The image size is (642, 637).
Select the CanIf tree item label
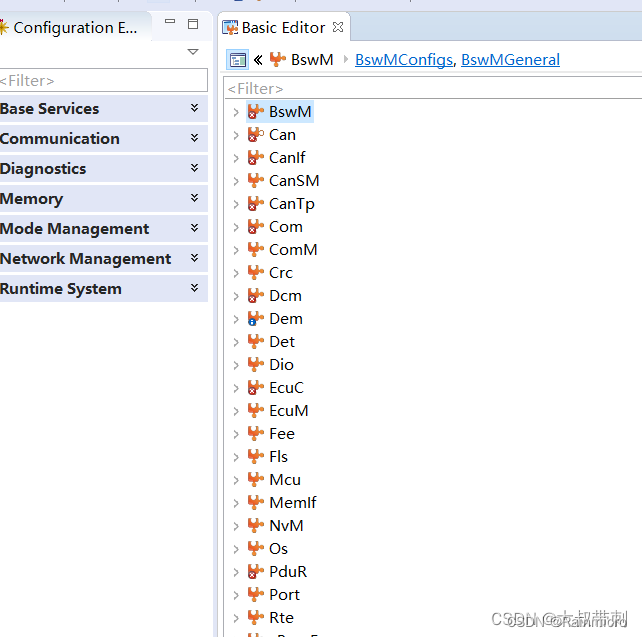click(287, 158)
